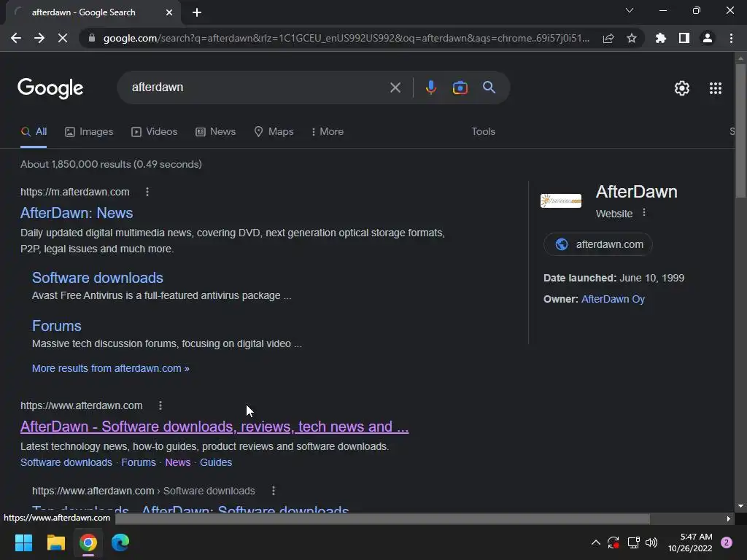Open taskbar clock showing 5:47 AM
This screenshot has width=747, height=560.
[690, 542]
